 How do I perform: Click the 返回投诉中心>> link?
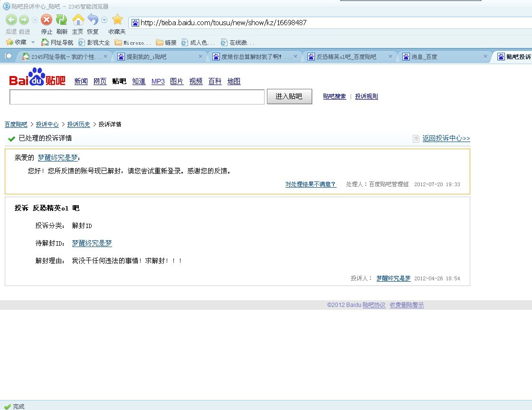[x=446, y=138]
